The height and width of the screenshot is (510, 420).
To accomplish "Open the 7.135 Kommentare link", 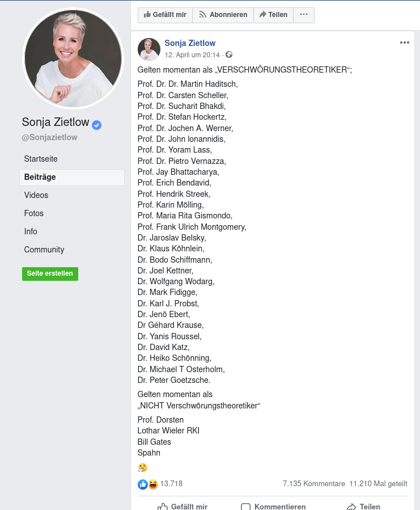I will 313,484.
